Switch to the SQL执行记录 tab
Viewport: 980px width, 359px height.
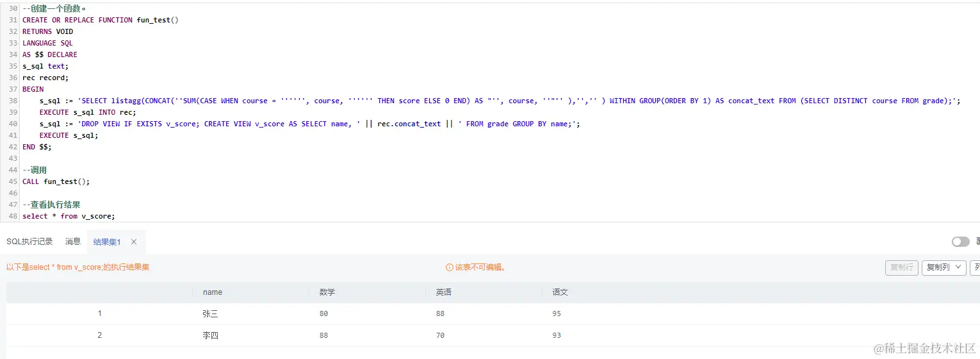(29, 242)
